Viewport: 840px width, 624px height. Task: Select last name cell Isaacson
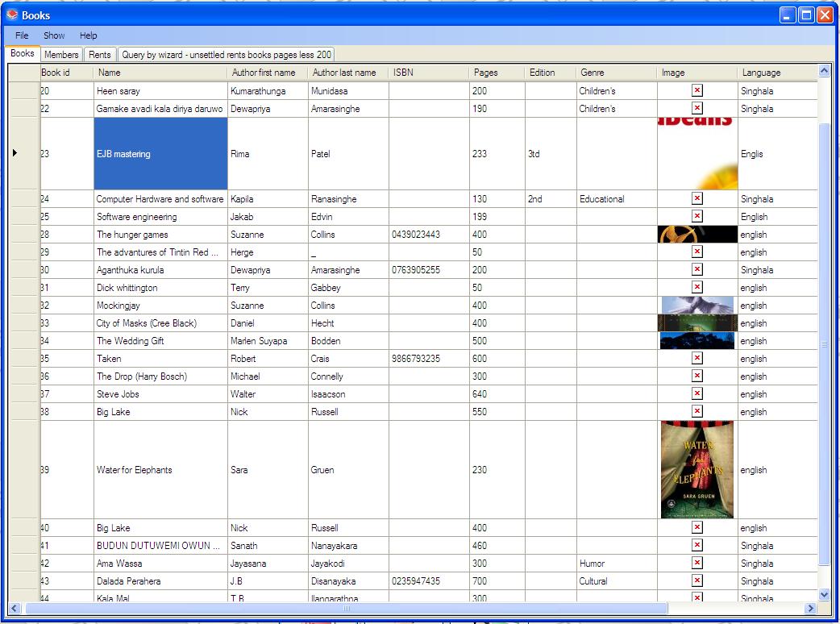pyautogui.click(x=349, y=393)
